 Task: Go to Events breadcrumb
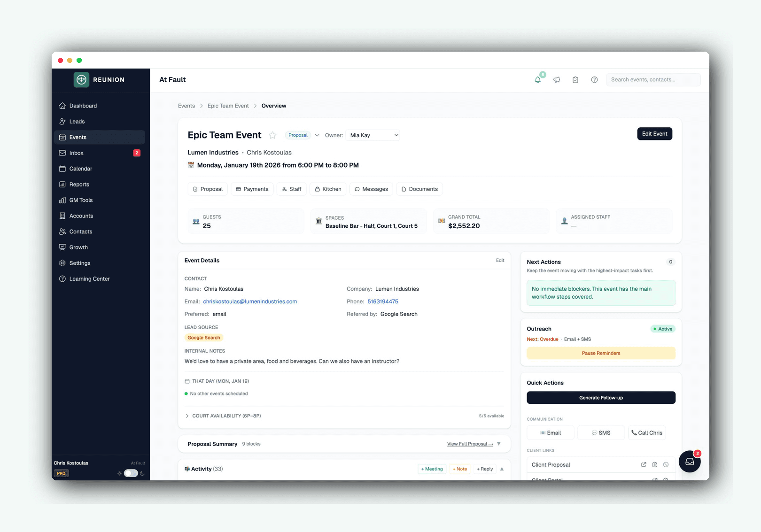pyautogui.click(x=186, y=106)
